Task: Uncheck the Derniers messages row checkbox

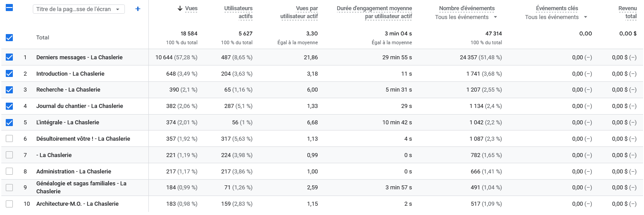Action: click(9, 57)
